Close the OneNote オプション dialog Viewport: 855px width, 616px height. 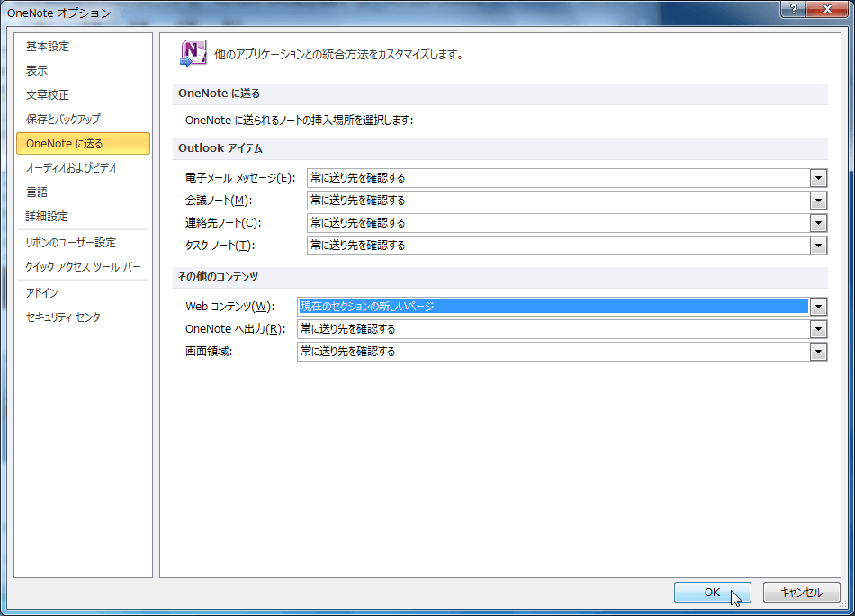pyautogui.click(x=826, y=8)
